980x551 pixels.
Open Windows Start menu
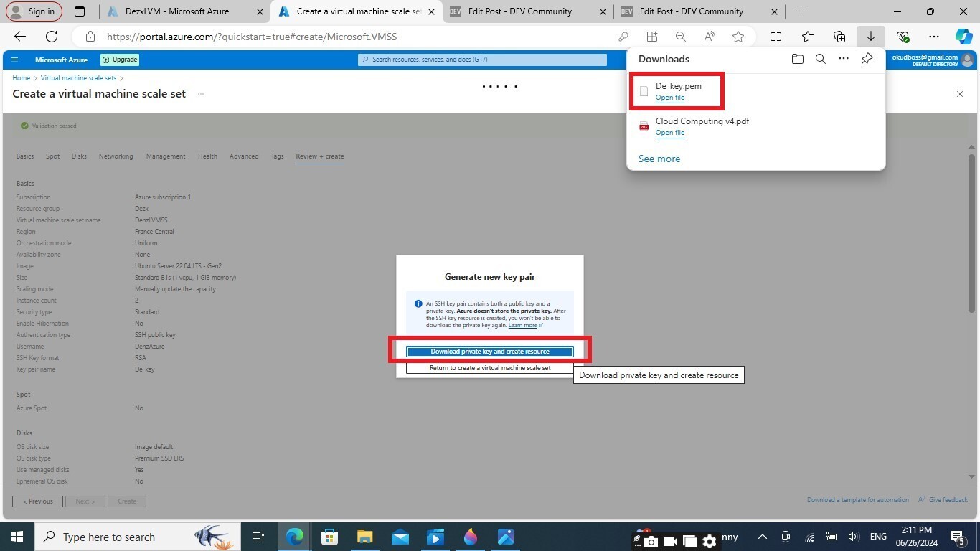[x=17, y=537]
